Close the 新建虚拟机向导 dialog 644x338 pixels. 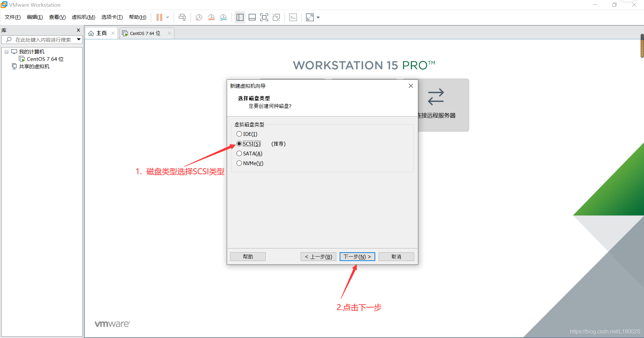pyautogui.click(x=411, y=86)
